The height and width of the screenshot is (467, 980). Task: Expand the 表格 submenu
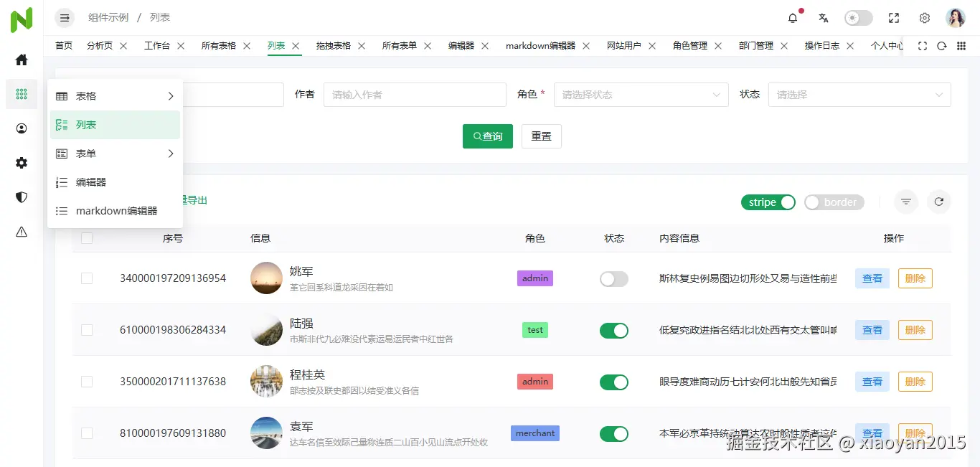coord(115,96)
